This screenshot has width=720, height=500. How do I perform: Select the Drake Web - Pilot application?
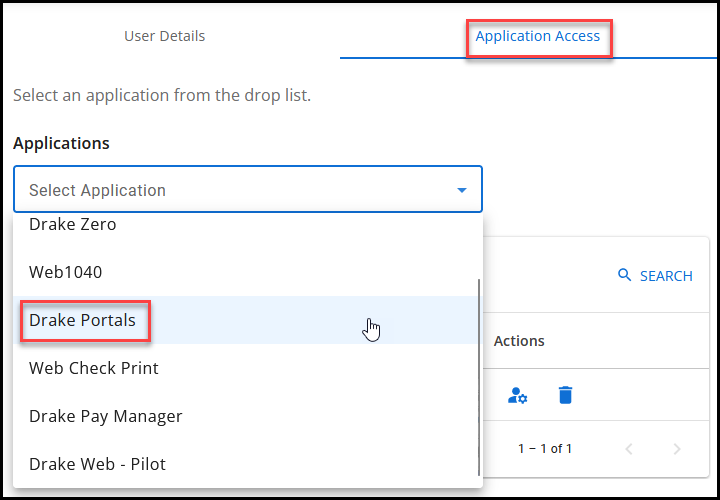pyautogui.click(x=98, y=464)
